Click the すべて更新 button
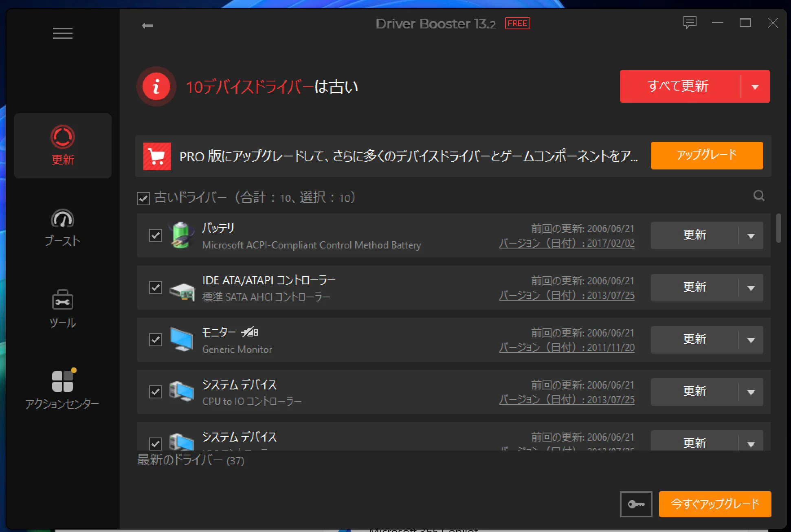Screen dimensions: 791x532 tap(678, 86)
